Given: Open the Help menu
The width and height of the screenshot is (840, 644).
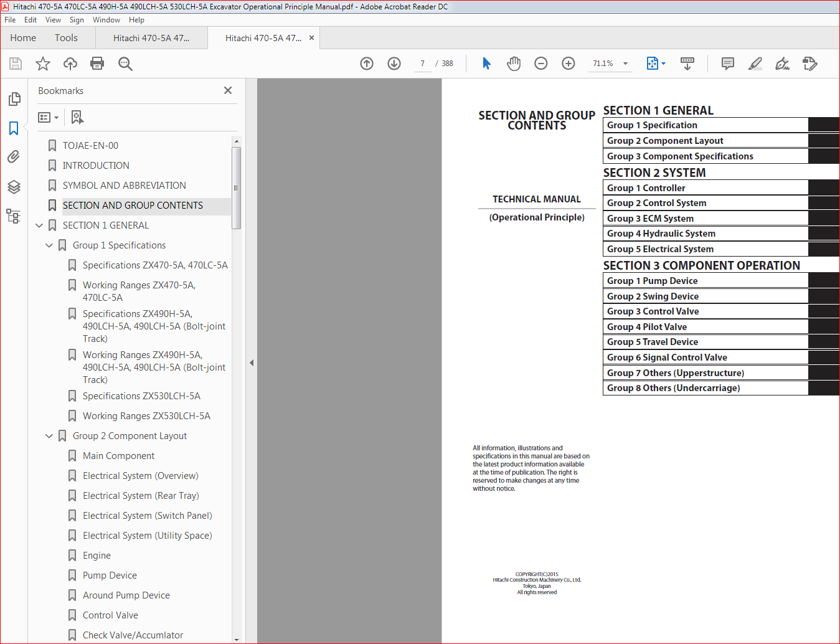Looking at the screenshot, I should click(x=136, y=20).
